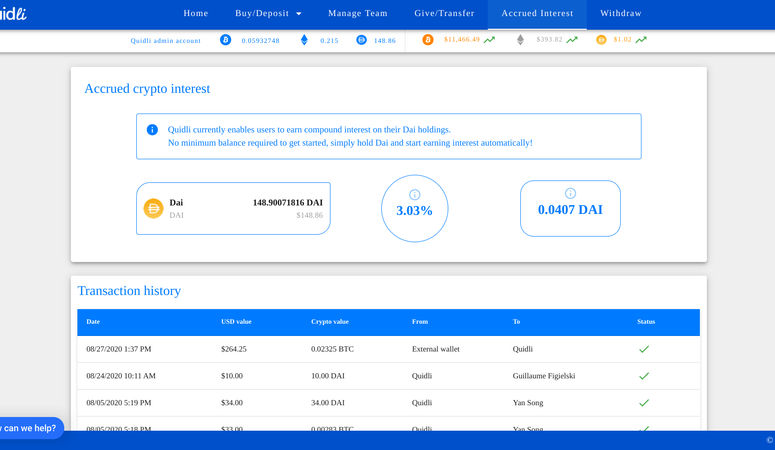775x450 pixels.
Task: Click the 0.02325 BTC crypto value
Action: coord(332,349)
